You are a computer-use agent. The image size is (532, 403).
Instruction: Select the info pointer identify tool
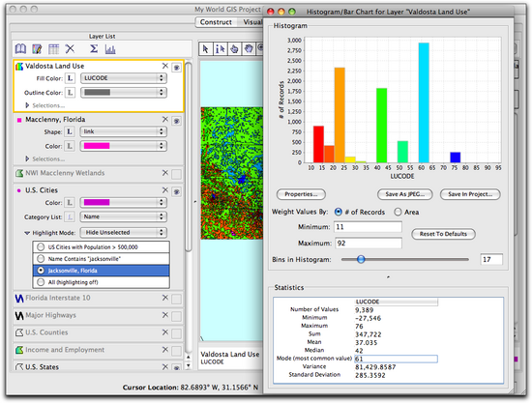[220, 49]
